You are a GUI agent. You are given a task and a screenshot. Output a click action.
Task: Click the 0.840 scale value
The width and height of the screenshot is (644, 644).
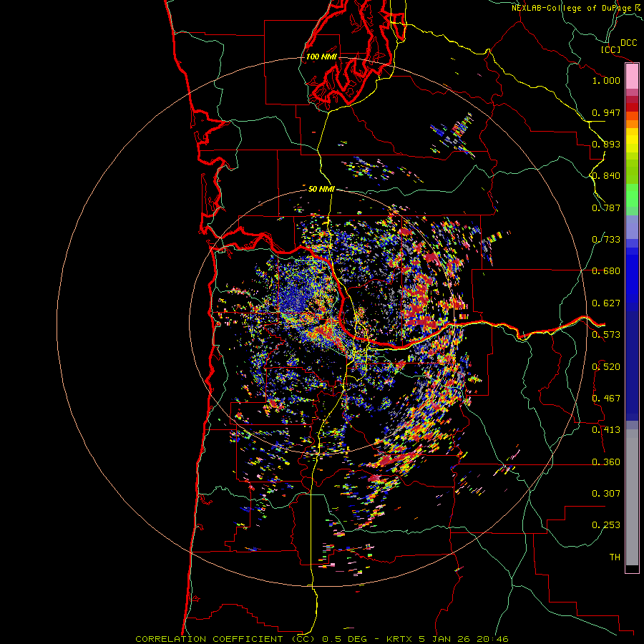pos(606,176)
